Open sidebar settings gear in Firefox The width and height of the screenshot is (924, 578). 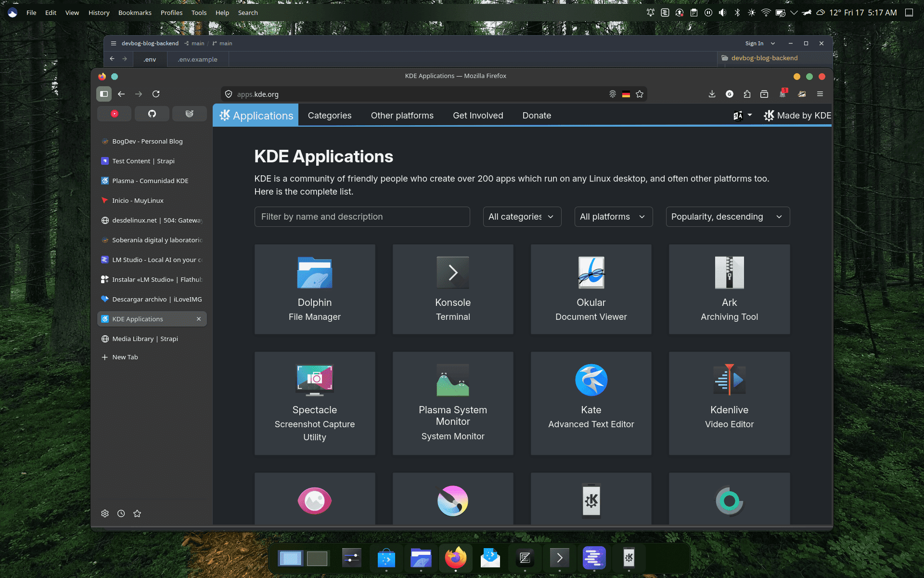(x=105, y=513)
